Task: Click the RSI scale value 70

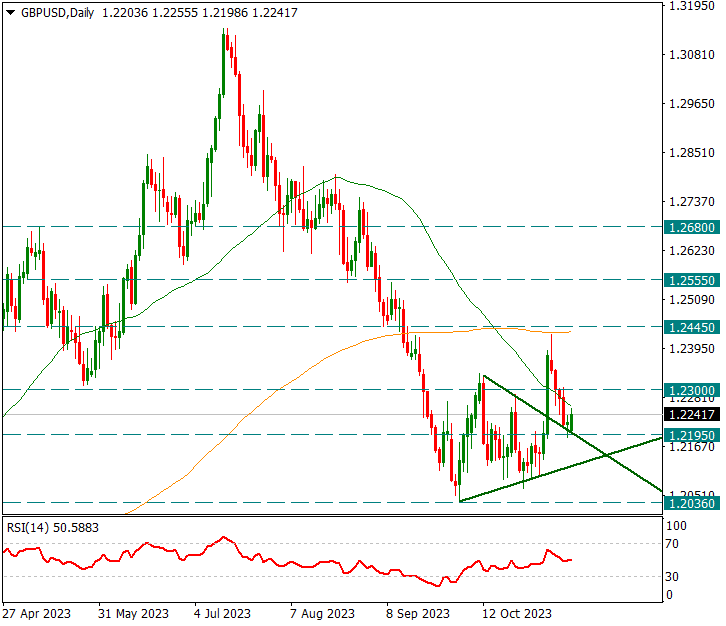Action: point(672,544)
